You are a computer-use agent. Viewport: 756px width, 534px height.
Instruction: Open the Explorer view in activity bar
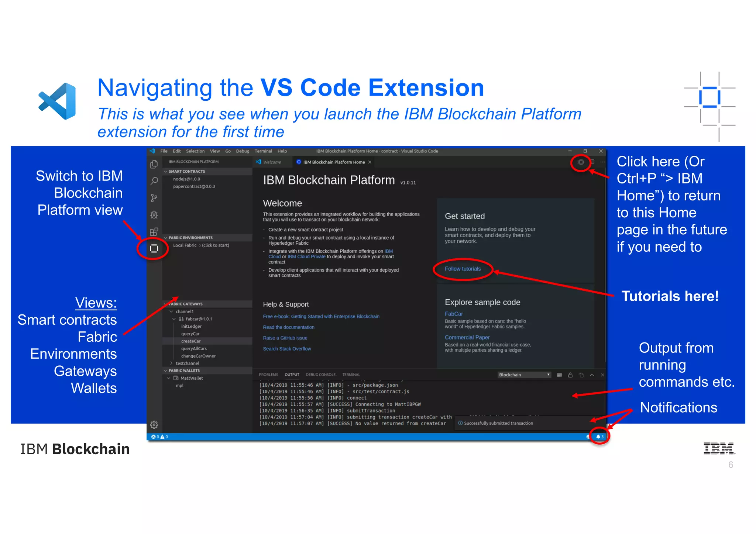click(154, 164)
